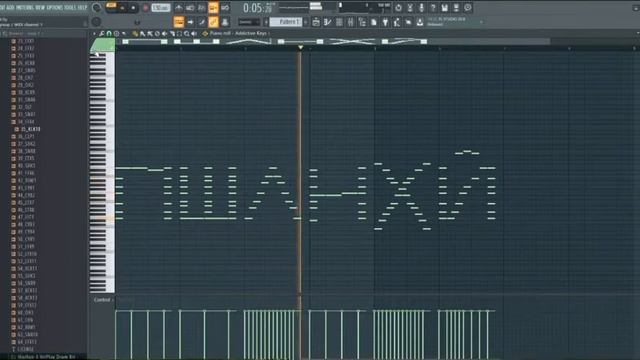Click the download-style icon ending the view toolbar
This screenshot has width=640, height=360.
pos(420,22)
